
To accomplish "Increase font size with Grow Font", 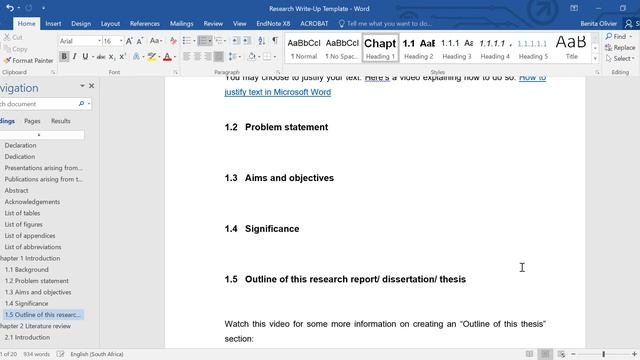I will [129, 41].
